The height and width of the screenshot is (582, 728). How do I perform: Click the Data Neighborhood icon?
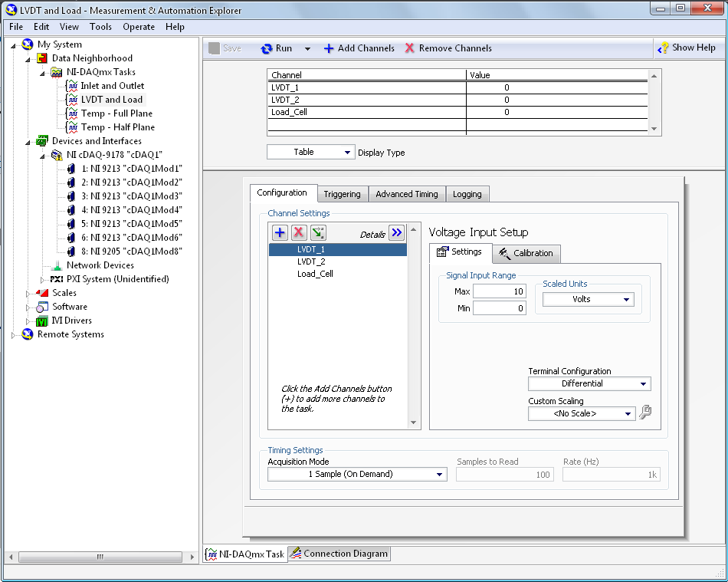42,58
